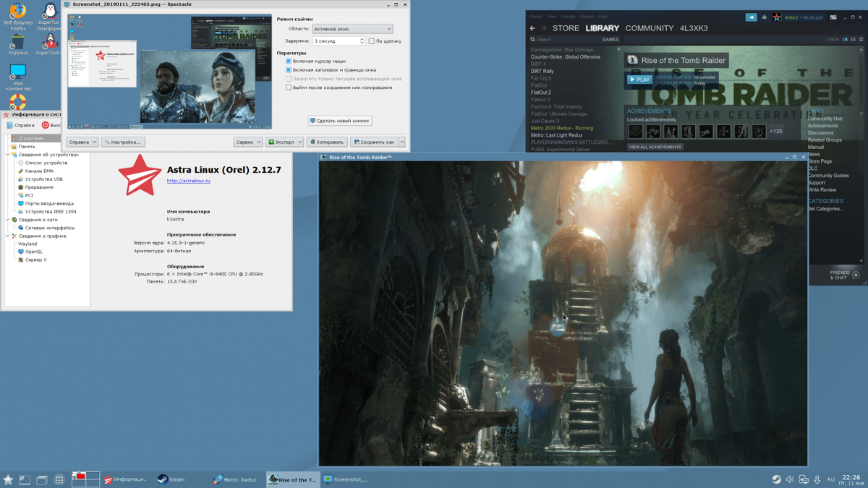Open Steam announcements blue button
This screenshot has height=488, width=868.
pyautogui.click(x=751, y=17)
